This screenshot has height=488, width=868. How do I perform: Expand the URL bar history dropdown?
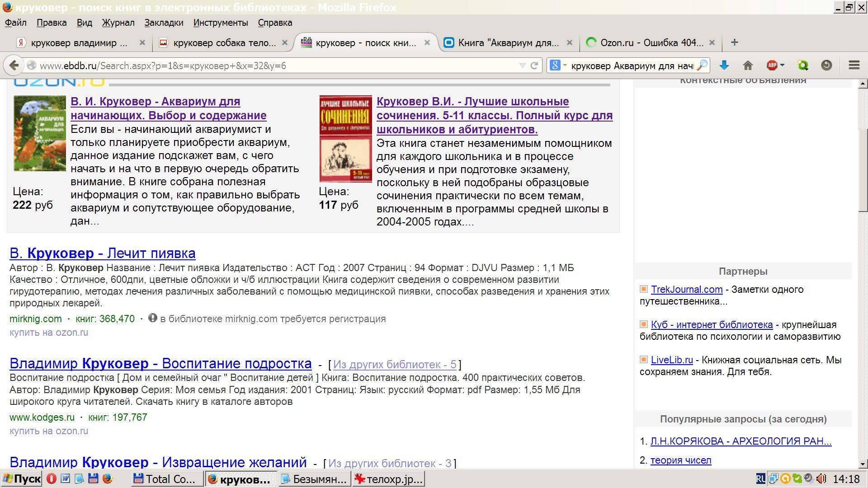coord(523,66)
